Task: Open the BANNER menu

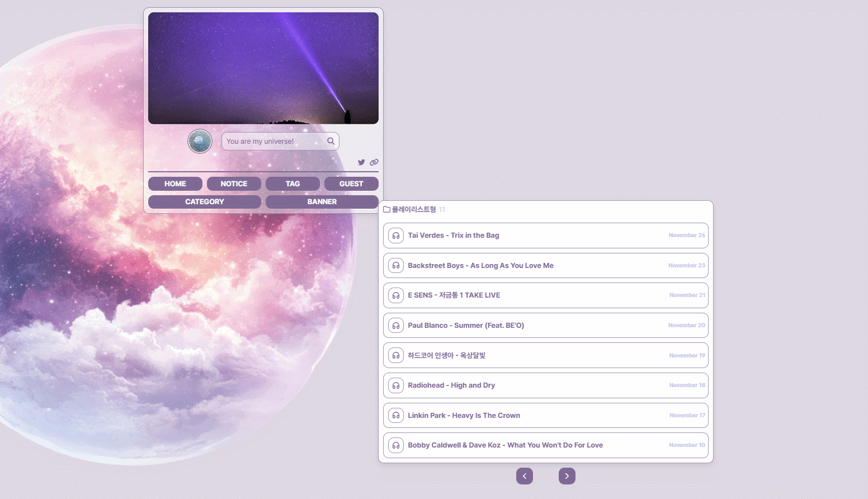Action: coord(322,201)
